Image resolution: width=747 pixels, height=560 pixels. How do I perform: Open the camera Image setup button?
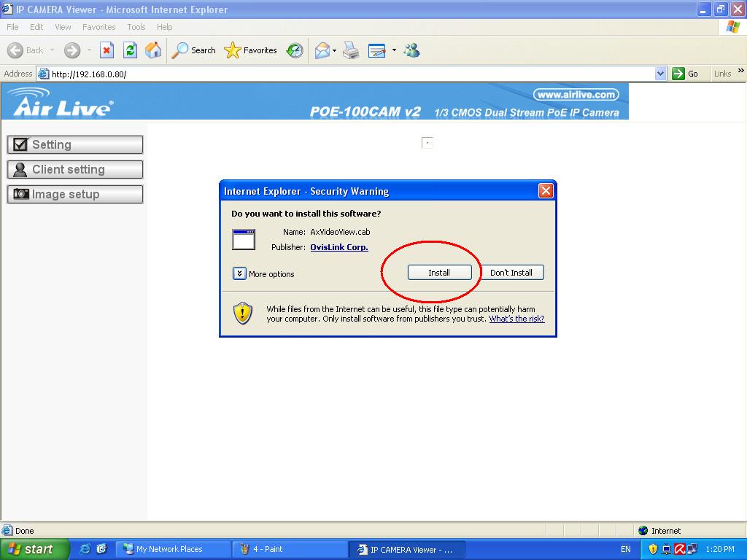[x=74, y=194]
